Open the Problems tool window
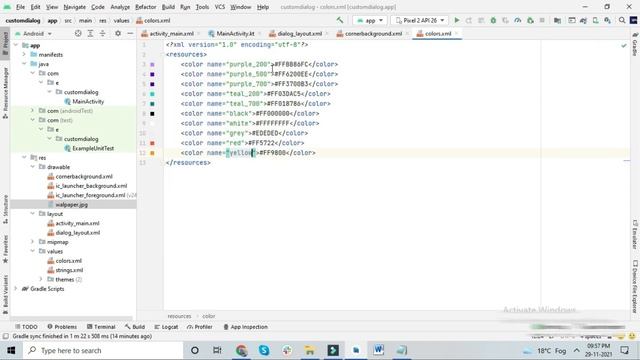 62,327
